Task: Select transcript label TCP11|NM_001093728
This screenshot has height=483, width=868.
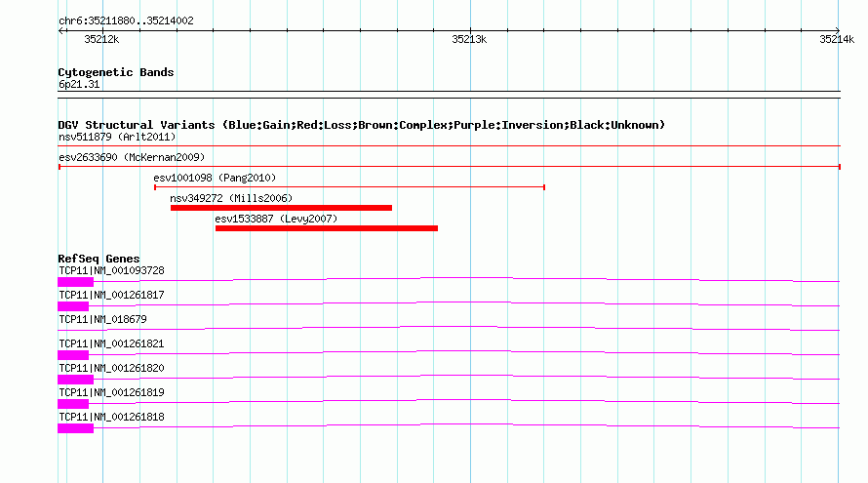Action: click(x=111, y=271)
